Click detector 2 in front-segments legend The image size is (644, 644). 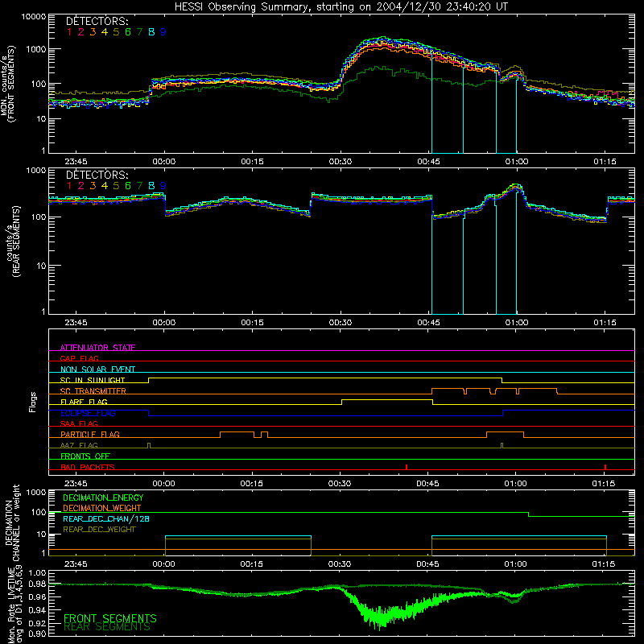tap(81, 32)
